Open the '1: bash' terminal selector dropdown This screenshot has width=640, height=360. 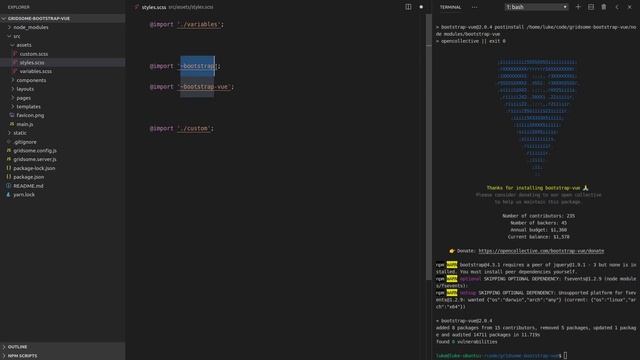(x=536, y=7)
